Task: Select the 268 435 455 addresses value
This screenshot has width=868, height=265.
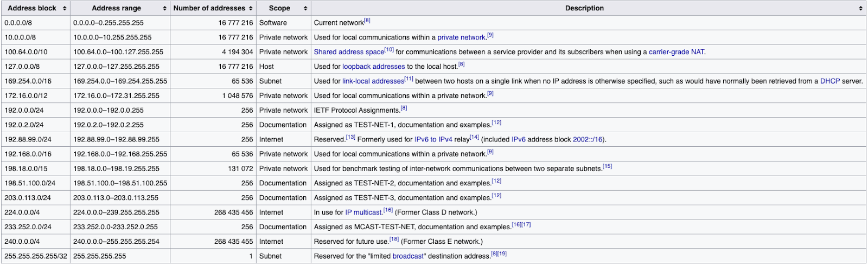Action: tap(234, 242)
